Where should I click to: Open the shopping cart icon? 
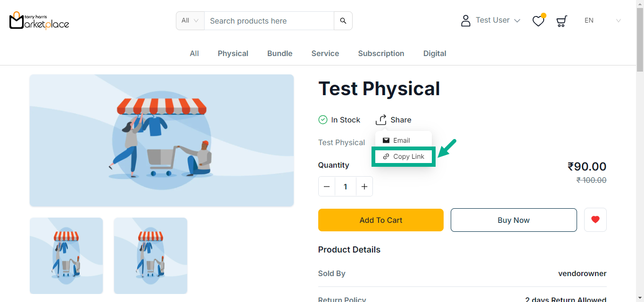(x=561, y=21)
